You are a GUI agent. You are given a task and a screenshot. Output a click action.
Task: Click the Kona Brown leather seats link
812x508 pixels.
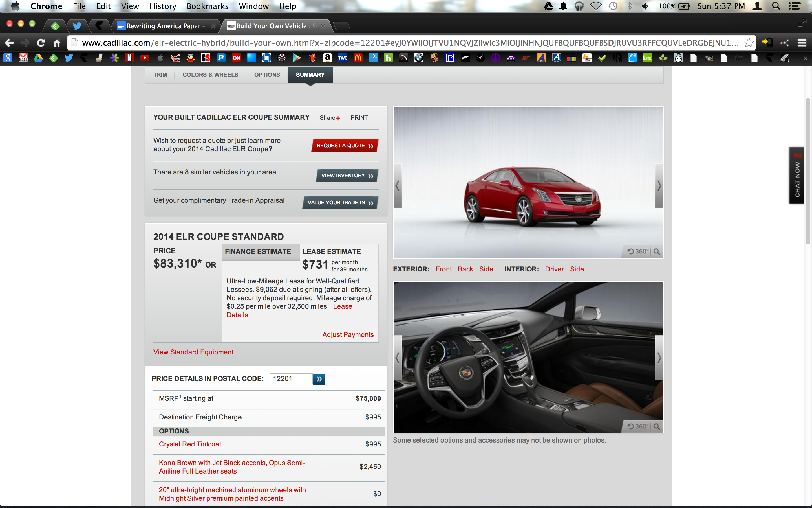pos(232,467)
